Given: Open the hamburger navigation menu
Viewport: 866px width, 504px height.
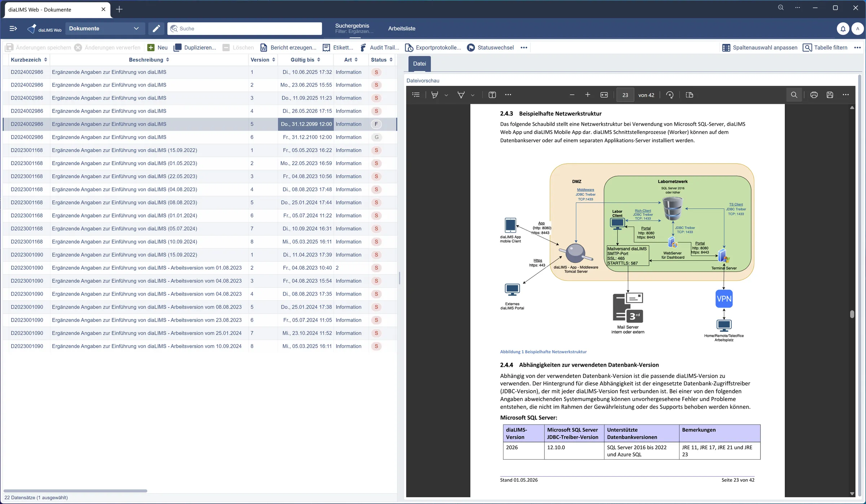Looking at the screenshot, I should [x=13, y=28].
